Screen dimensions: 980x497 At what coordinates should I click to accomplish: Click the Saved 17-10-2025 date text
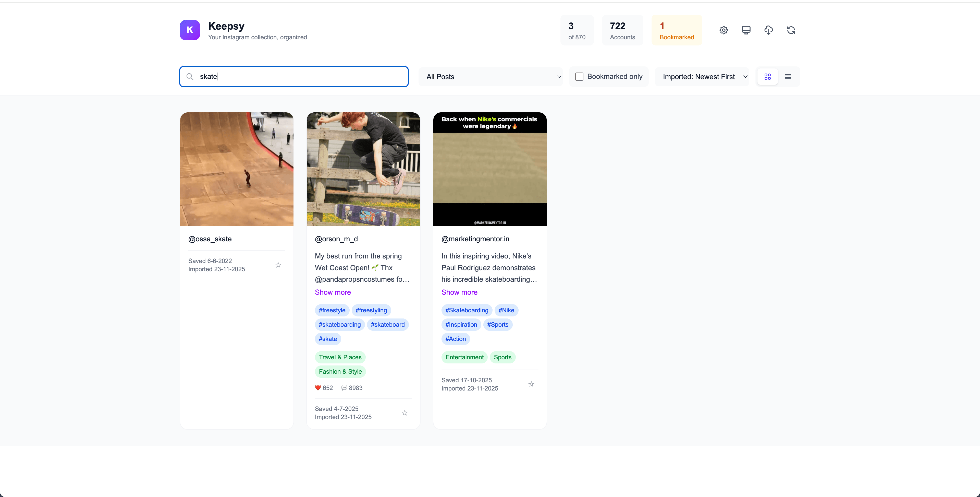click(467, 380)
